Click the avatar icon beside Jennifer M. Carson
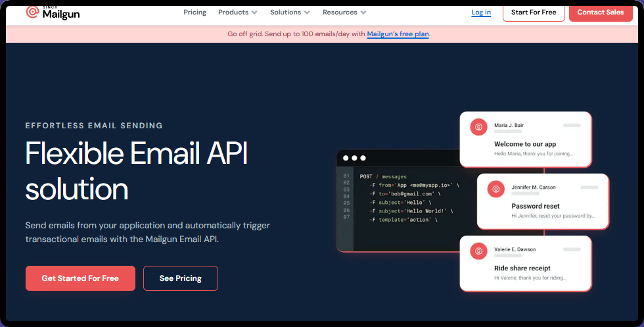Screen dimensions: 644x327 [495, 189]
